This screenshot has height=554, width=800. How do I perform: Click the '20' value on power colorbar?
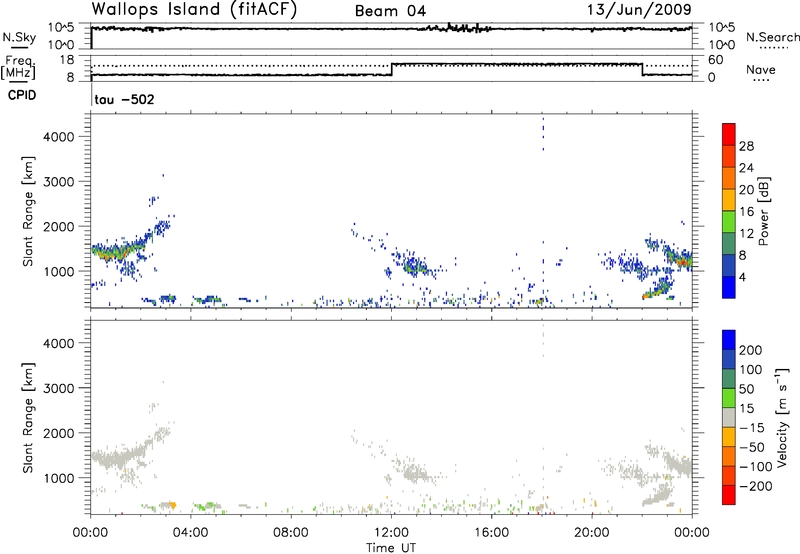click(x=746, y=190)
